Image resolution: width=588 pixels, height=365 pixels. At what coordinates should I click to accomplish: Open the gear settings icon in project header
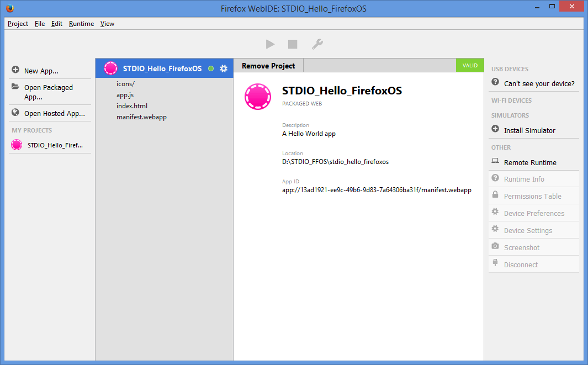tap(224, 68)
